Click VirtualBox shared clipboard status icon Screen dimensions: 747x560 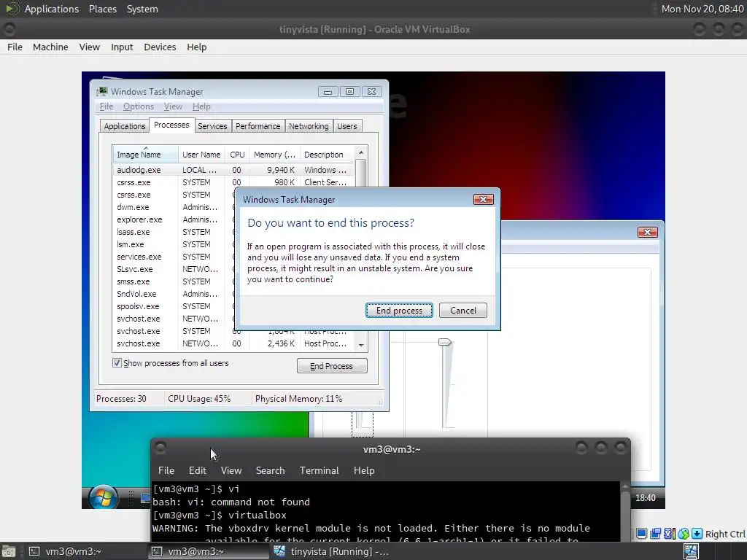(656, 534)
